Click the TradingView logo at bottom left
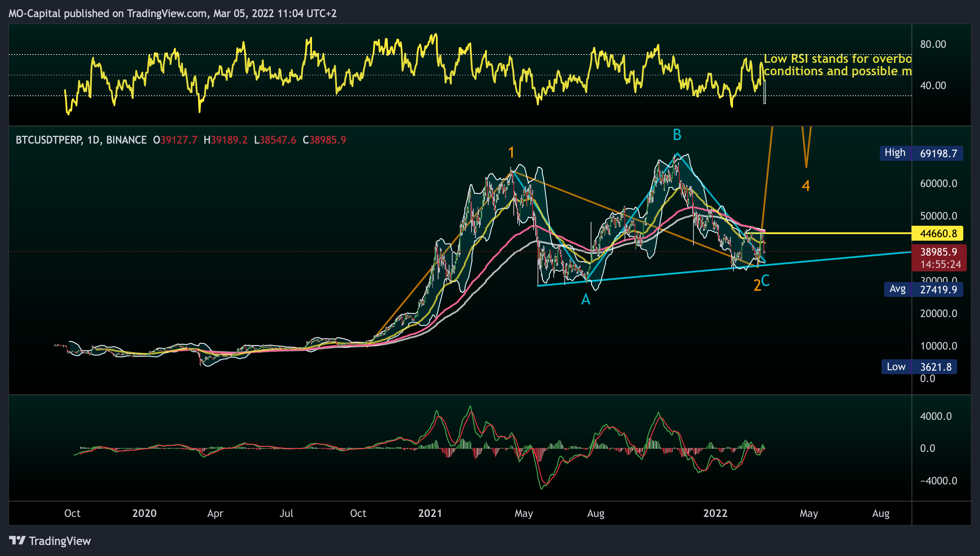980x556 pixels. [50, 541]
